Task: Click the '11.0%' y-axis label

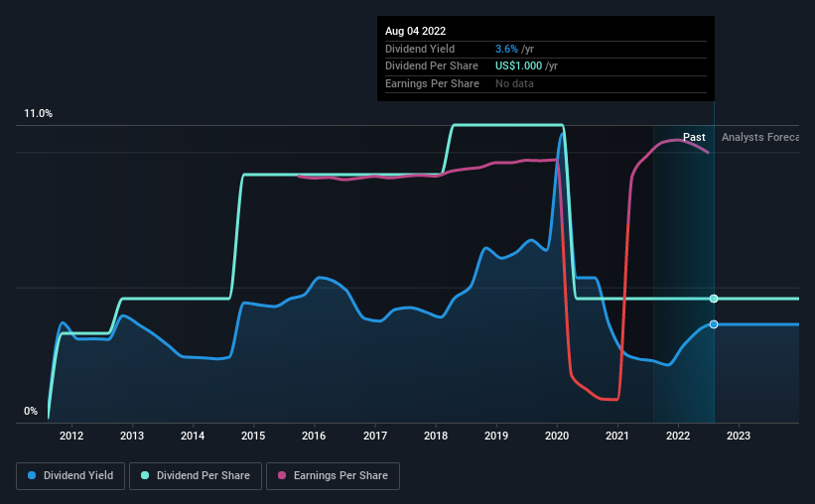Action: click(x=38, y=114)
